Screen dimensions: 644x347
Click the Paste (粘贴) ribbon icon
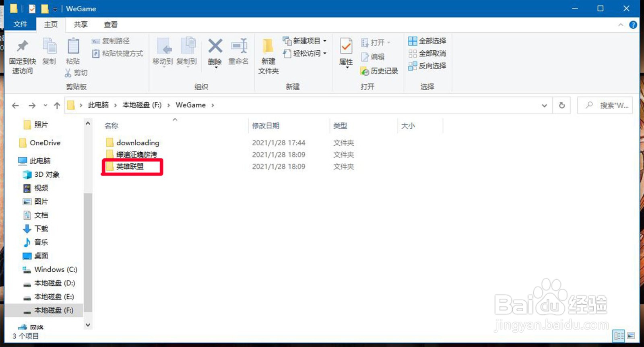click(73, 47)
